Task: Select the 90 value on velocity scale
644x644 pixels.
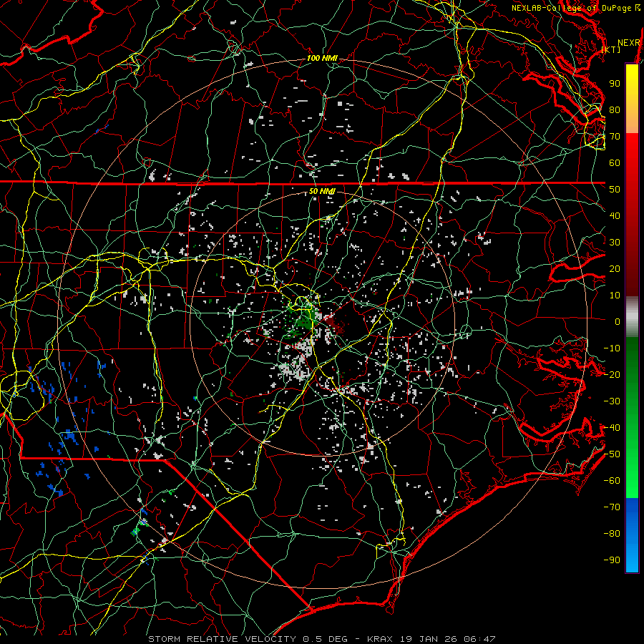Action: click(x=615, y=84)
